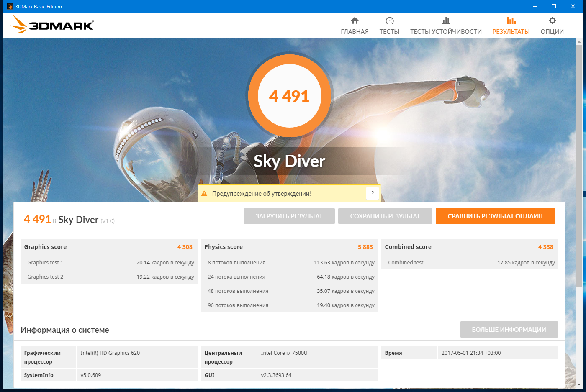
Task: Open the ТЕСТЫ speedometer icon
Action: [389, 20]
